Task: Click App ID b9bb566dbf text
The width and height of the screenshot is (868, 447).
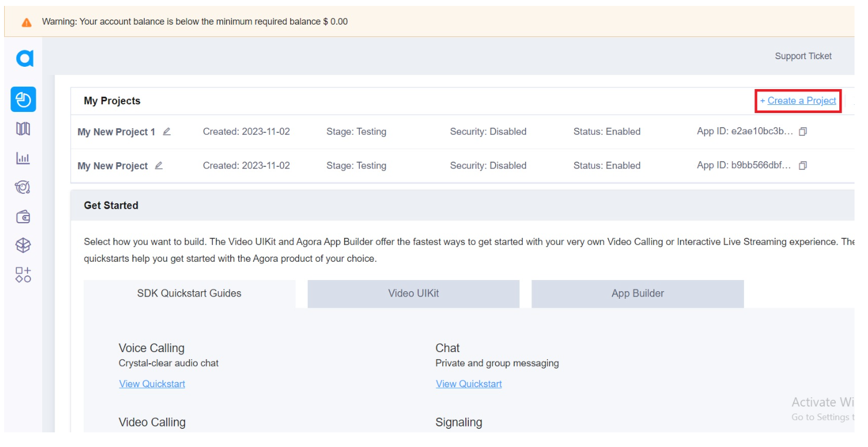Action: pos(744,165)
